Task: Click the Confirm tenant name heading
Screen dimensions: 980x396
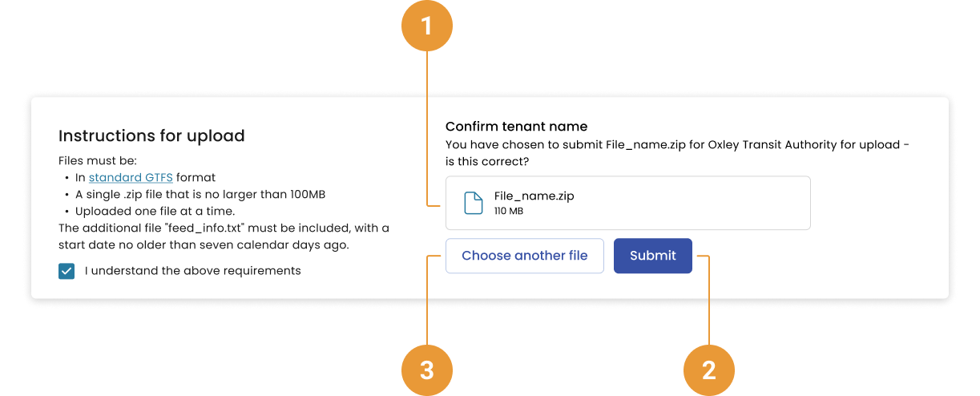Action: (516, 127)
